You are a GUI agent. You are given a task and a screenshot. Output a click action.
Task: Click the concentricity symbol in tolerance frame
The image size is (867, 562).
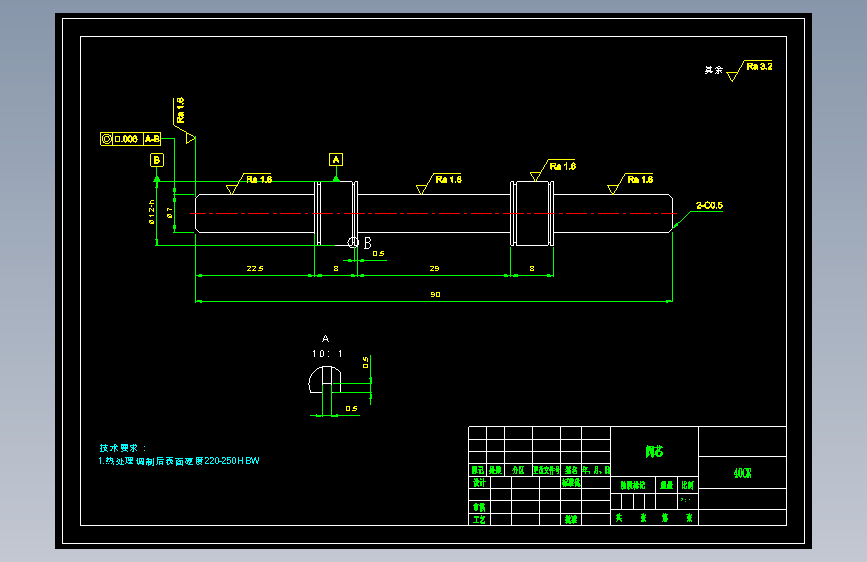[107, 139]
